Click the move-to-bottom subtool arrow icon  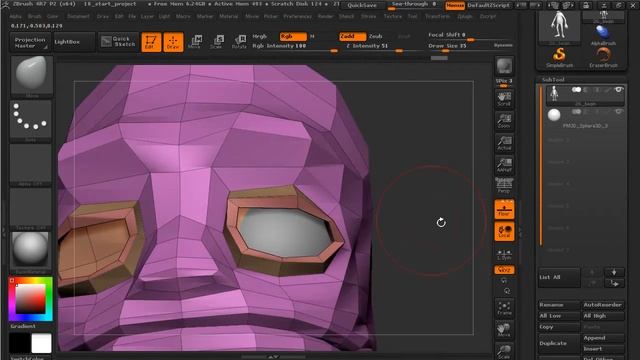613,283
